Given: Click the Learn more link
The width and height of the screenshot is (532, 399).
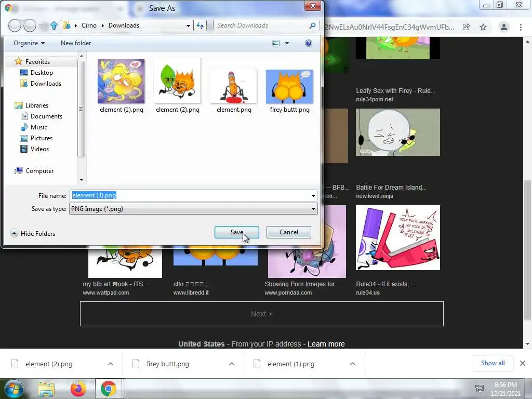Looking at the screenshot, I should tap(326, 344).
